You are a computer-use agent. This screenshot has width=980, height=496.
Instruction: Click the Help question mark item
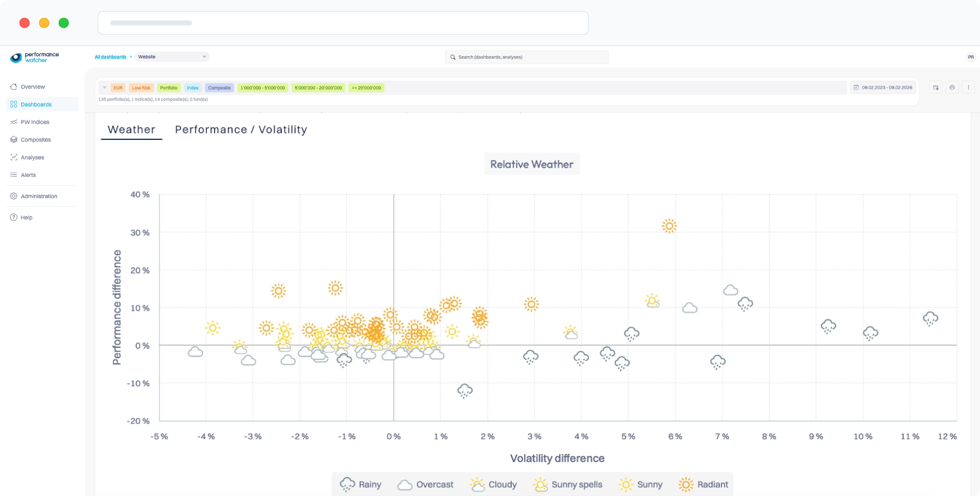tap(26, 217)
